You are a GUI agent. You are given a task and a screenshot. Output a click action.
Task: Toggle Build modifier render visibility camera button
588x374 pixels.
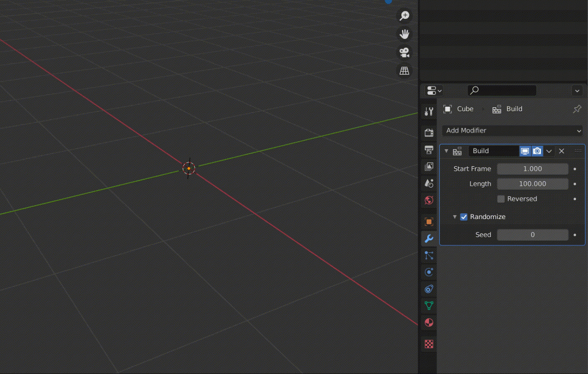[x=537, y=151]
